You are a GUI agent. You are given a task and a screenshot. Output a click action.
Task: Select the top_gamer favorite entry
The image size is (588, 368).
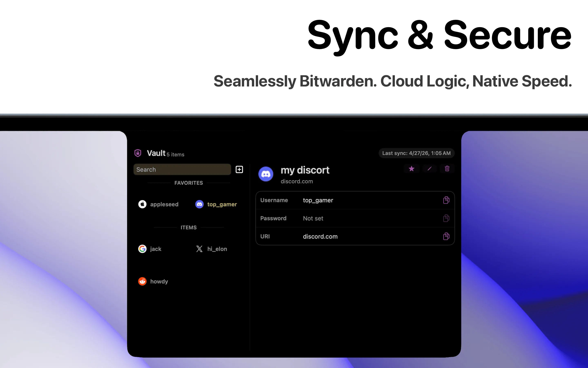pos(216,204)
